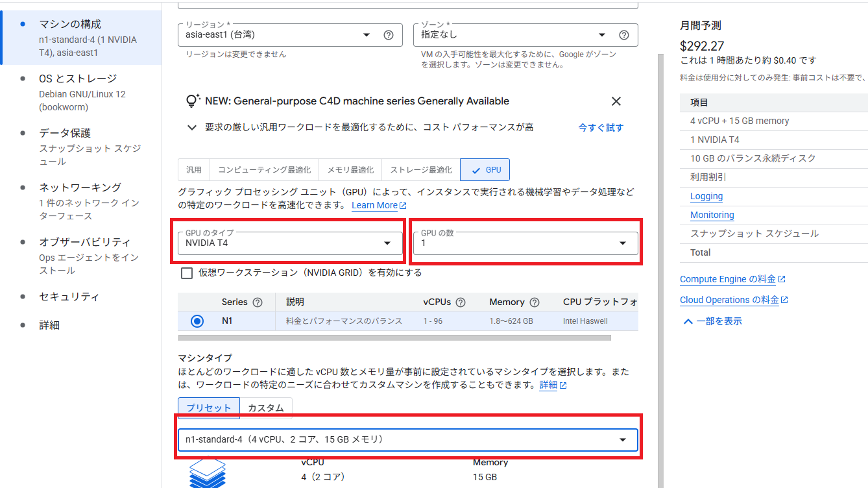Select the GPU machine family tab
The height and width of the screenshot is (488, 868).
[485, 170]
